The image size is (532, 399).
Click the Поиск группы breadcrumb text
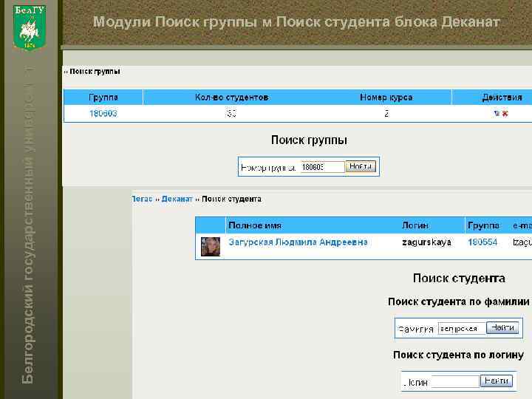[95, 71]
